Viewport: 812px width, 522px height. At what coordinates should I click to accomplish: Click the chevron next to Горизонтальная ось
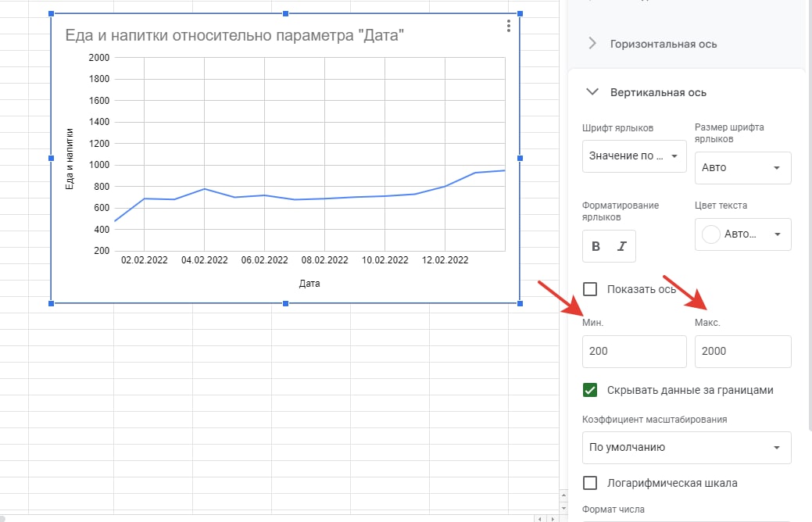(x=592, y=44)
